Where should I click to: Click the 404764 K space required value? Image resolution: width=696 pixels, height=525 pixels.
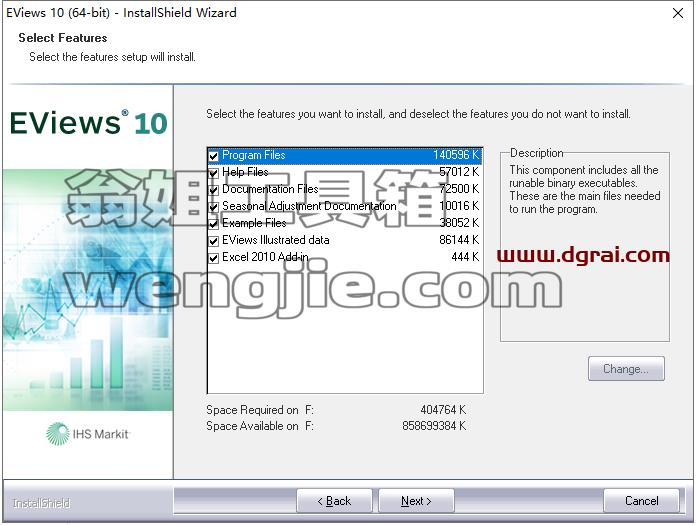point(443,410)
